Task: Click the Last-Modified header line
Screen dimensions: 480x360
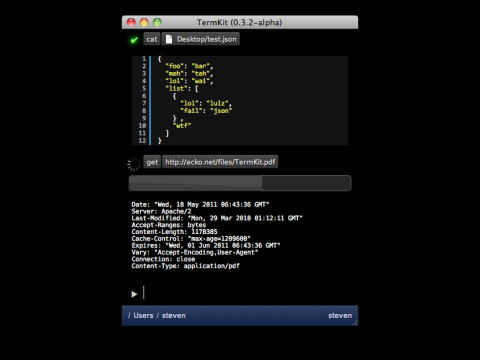Action: tap(217, 218)
